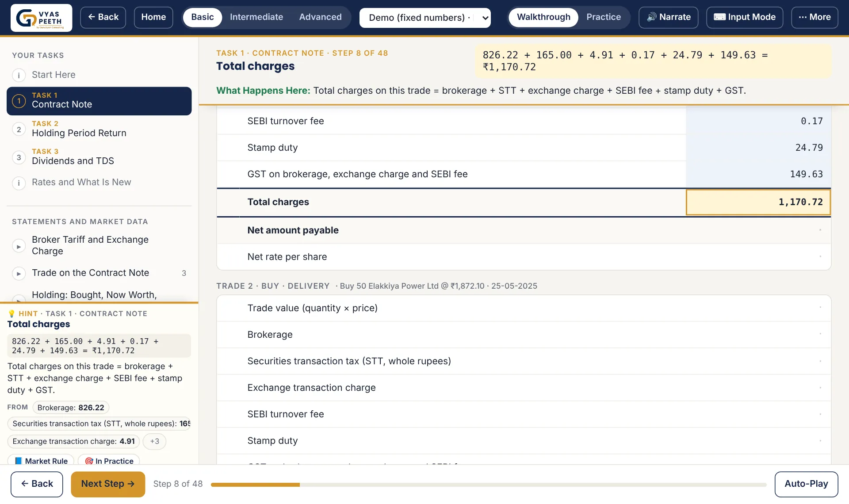Image resolution: width=849 pixels, height=504 pixels.
Task: Switch to Practice mode
Action: [604, 17]
